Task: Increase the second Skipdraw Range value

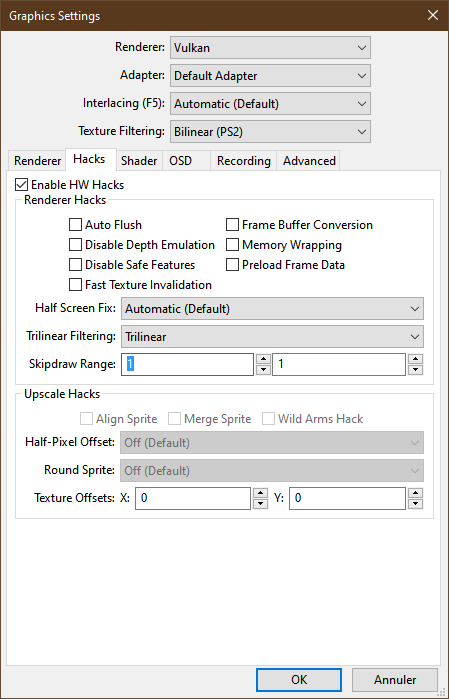Action: [x=416, y=359]
